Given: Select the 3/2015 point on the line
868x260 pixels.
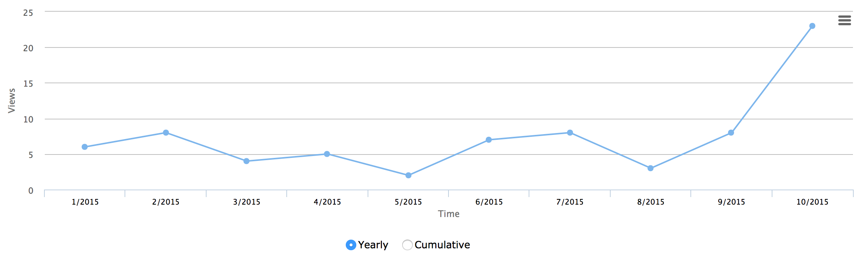Looking at the screenshot, I should (x=246, y=161).
